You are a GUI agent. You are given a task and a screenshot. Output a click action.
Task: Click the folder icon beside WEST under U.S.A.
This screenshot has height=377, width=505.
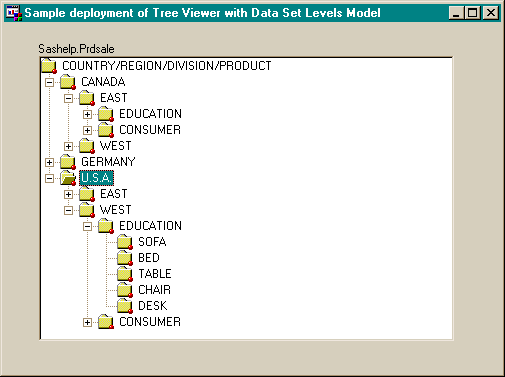click(x=87, y=210)
